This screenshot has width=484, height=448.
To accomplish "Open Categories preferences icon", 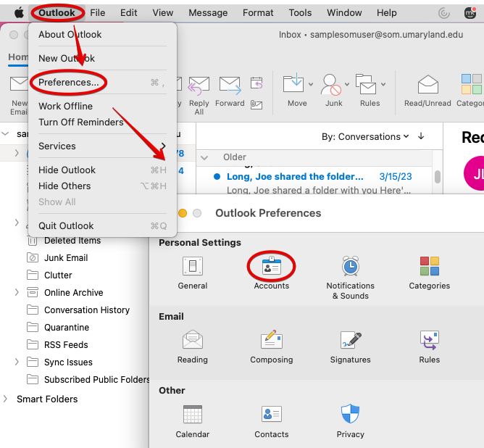I will (429, 267).
